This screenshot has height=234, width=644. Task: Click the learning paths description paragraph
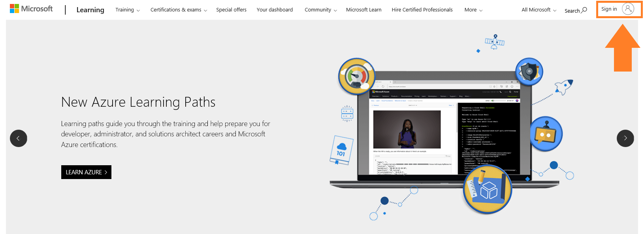pos(166,134)
